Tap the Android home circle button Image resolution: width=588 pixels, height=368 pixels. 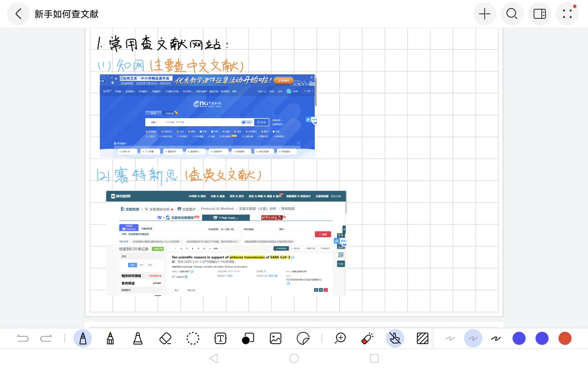(294, 358)
